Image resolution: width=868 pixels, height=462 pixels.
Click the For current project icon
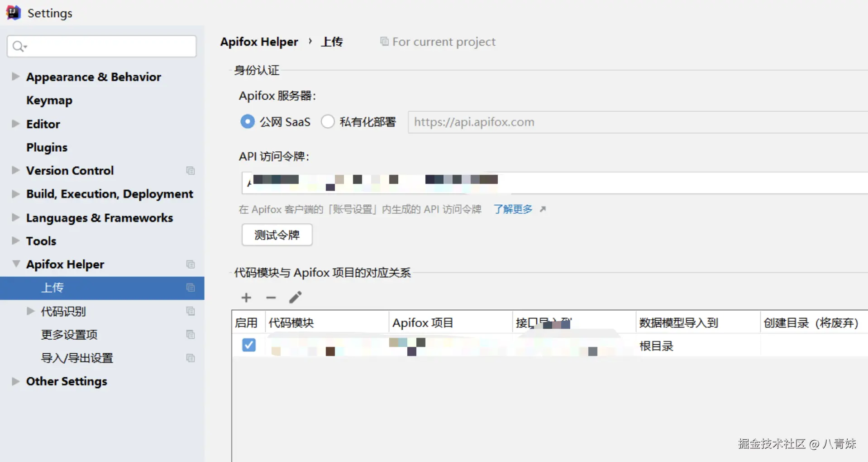pos(384,42)
